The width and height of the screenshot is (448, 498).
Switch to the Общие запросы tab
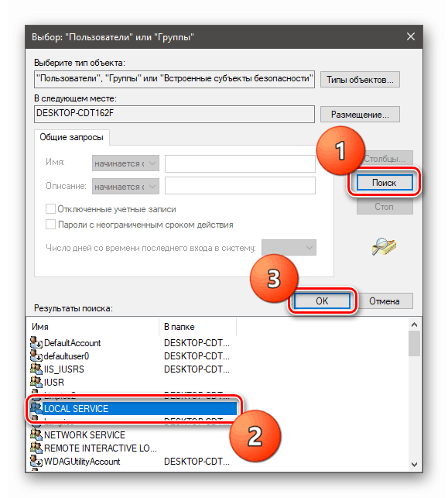(x=71, y=137)
